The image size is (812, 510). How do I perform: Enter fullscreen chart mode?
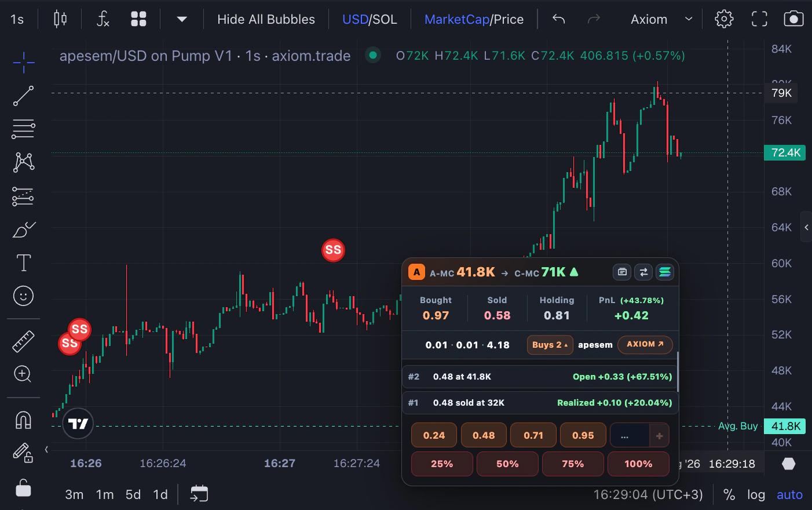759,19
